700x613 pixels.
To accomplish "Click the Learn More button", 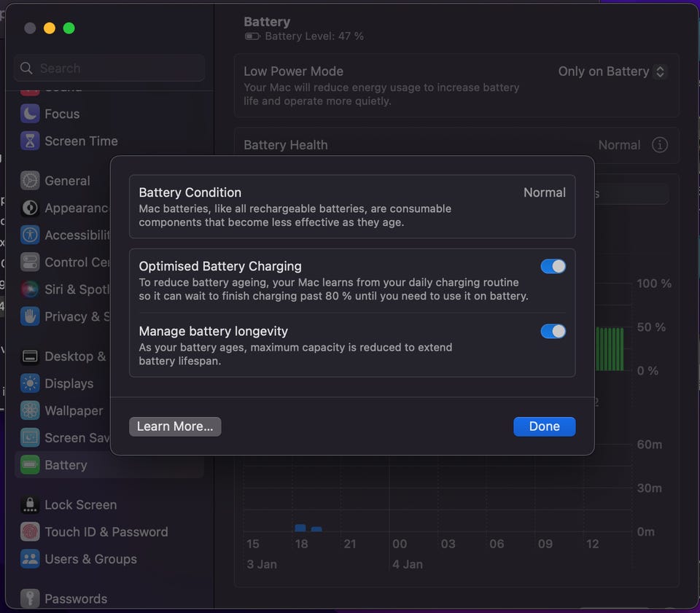I will click(175, 426).
